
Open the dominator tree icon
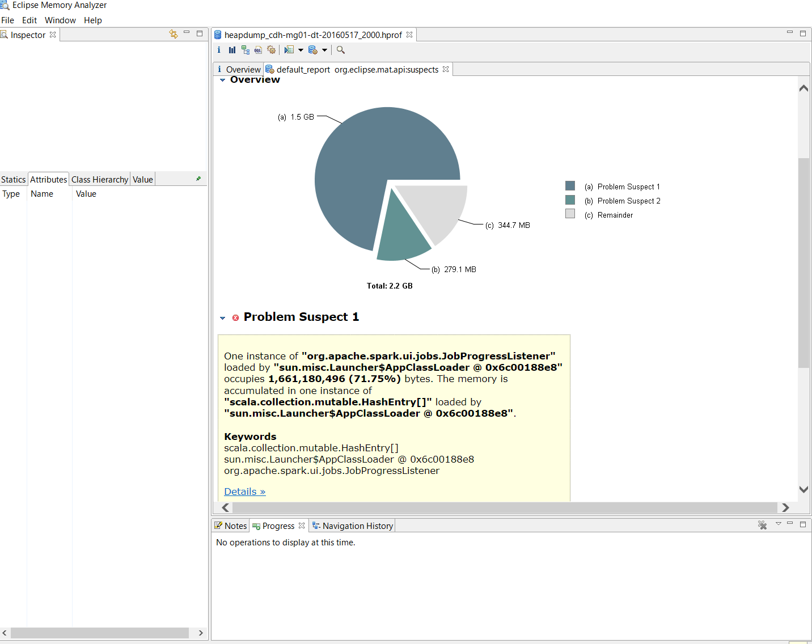245,50
